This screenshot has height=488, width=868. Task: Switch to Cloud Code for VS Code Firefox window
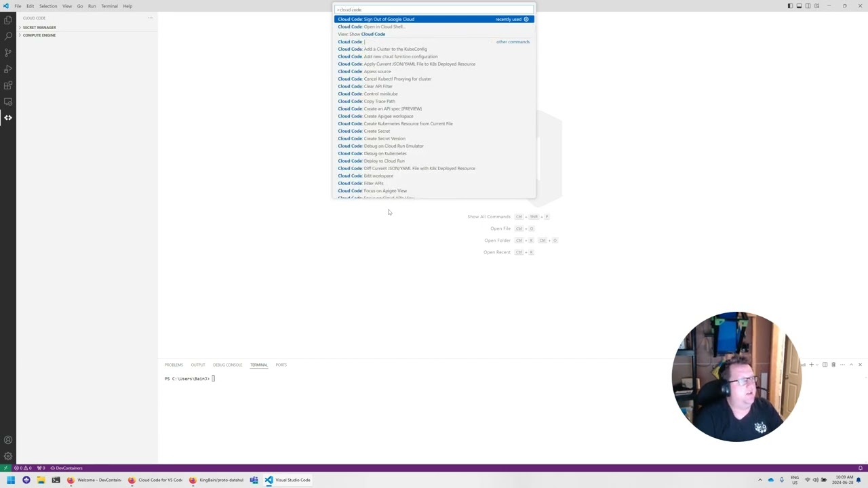[x=156, y=480]
